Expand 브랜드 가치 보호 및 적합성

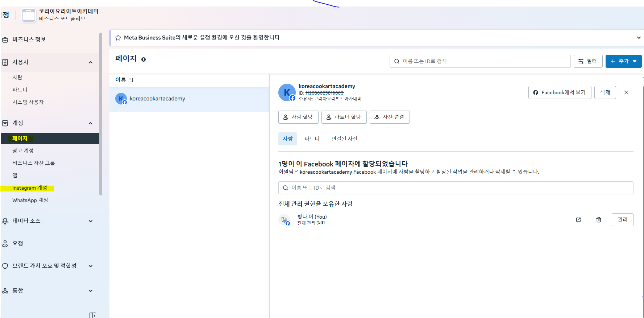(x=91, y=266)
